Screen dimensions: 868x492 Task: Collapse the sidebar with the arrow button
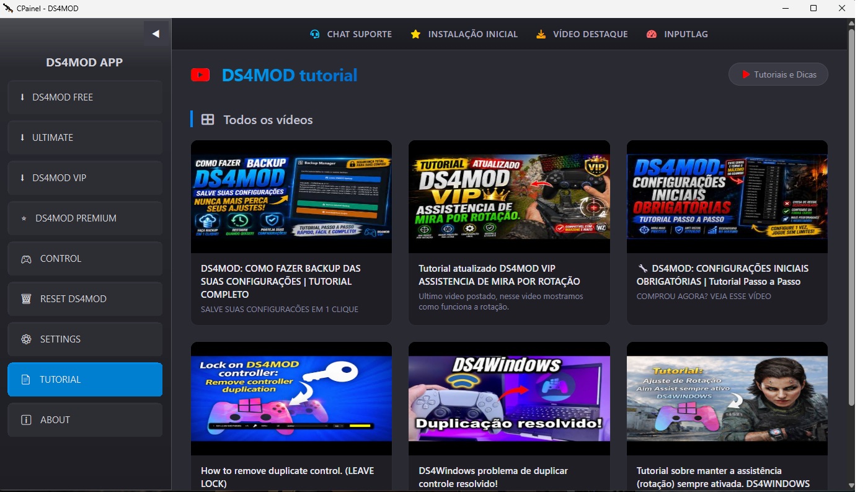click(156, 34)
